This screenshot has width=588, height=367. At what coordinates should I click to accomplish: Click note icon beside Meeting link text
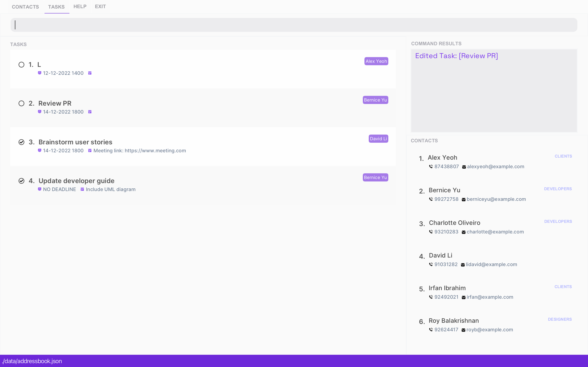click(x=90, y=150)
